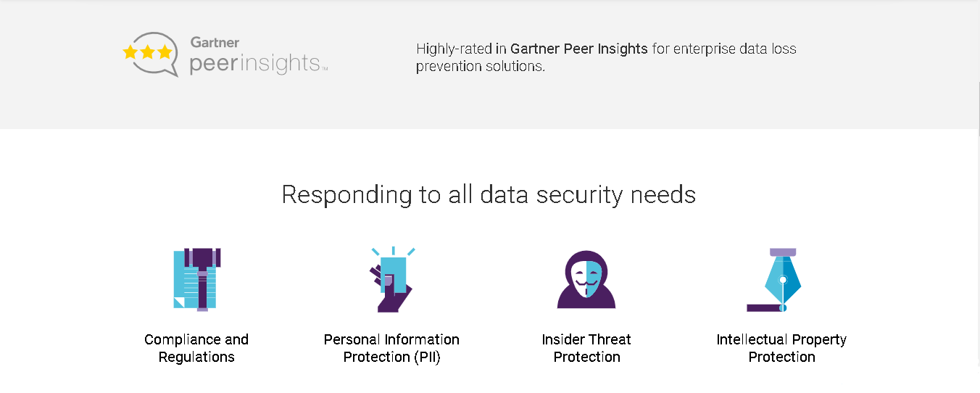The image size is (980, 393).
Task: Open the Intellectual Property Protection text label
Action: [x=781, y=348]
